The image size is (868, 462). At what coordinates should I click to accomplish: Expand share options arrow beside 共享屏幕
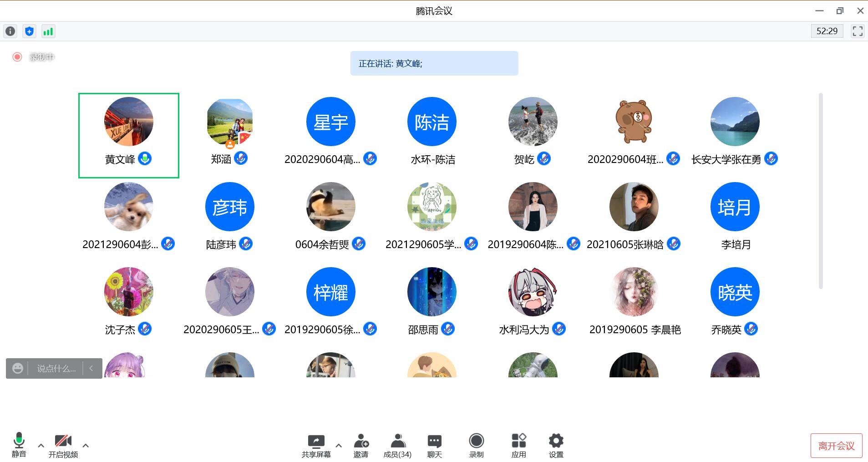(339, 446)
